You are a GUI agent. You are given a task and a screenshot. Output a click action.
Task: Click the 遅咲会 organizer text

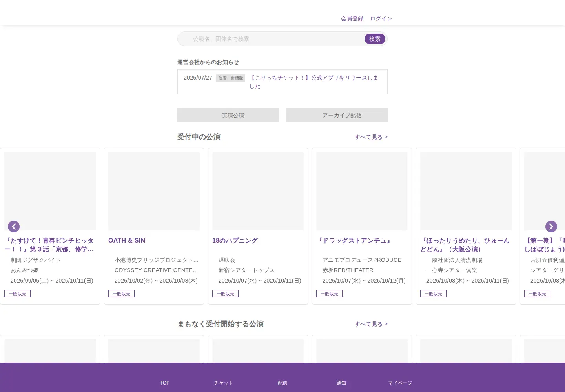point(227,260)
